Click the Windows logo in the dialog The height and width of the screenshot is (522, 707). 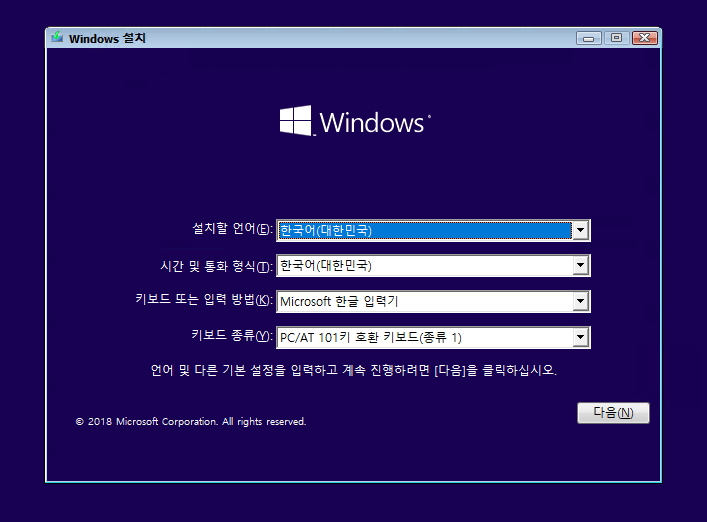[x=355, y=121]
